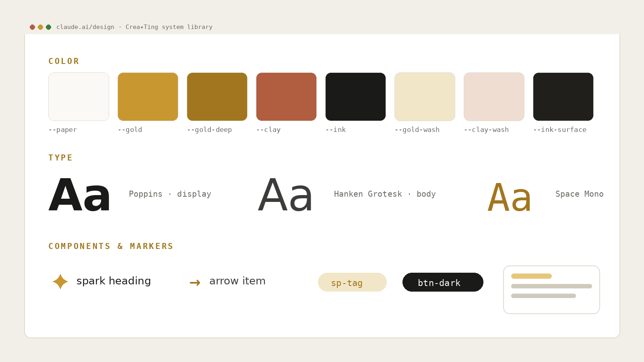The height and width of the screenshot is (362, 644).
Task: Click the btn-dark button
Action: 443,282
